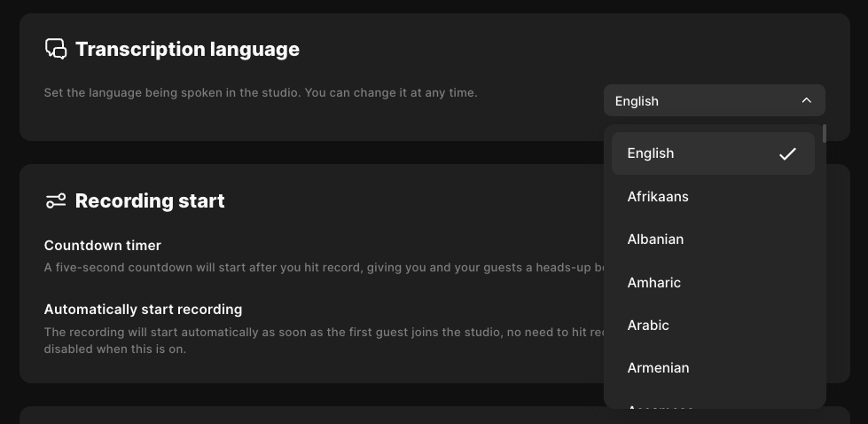This screenshot has width=868, height=424.
Task: Click the Countdown timer label
Action: click(103, 245)
